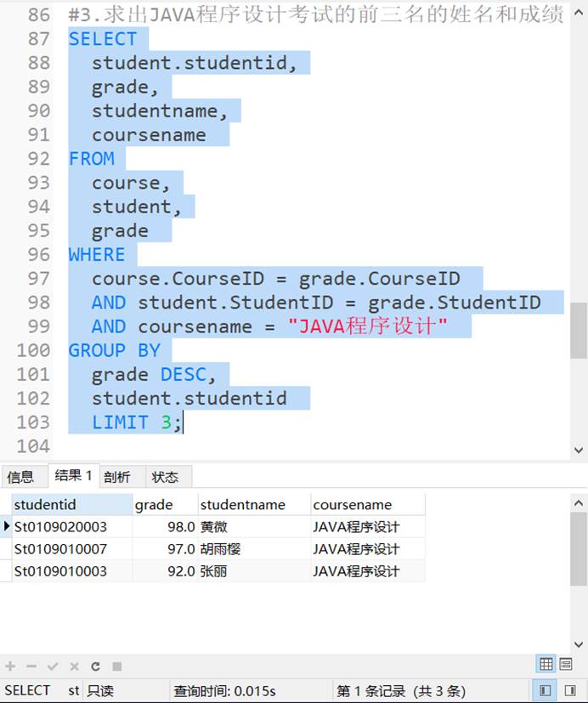Select the grade cell 92.0
The height and width of the screenshot is (703, 588).
coord(165,571)
